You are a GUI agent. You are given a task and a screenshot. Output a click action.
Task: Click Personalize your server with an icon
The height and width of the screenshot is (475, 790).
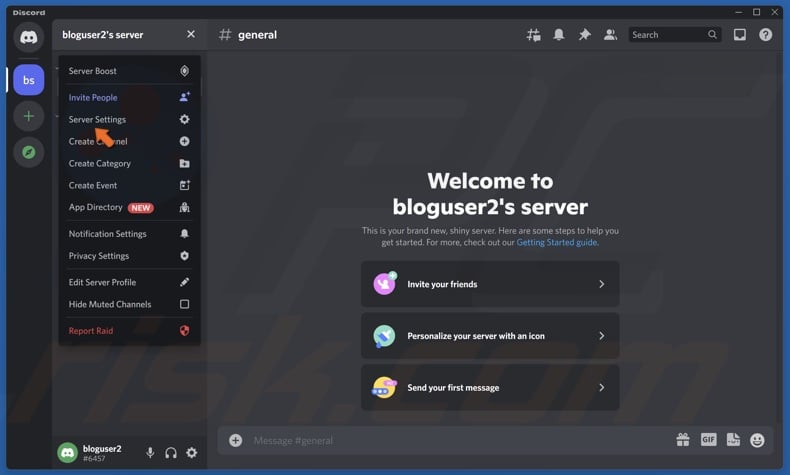[x=490, y=336]
